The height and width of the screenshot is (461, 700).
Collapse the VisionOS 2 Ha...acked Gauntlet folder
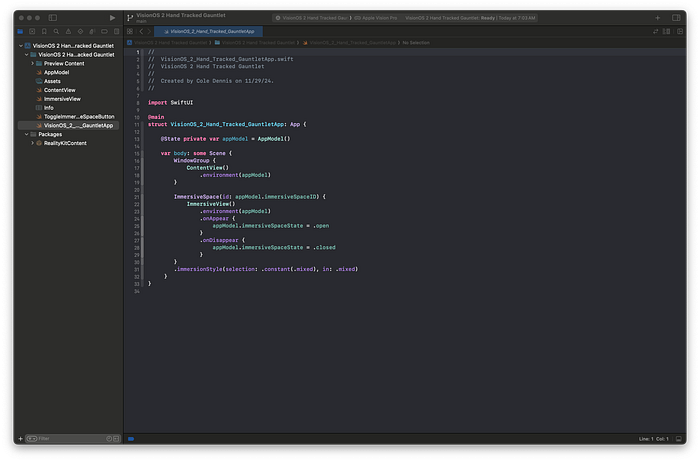(x=26, y=55)
